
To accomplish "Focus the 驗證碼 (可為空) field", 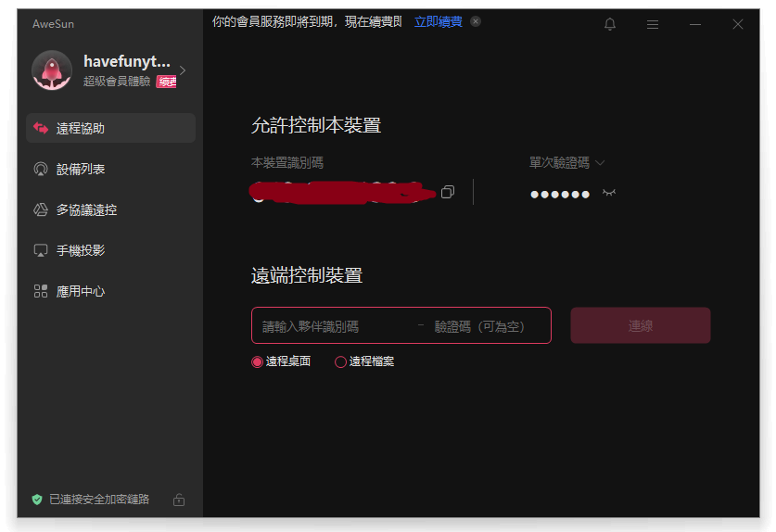I will [479, 326].
